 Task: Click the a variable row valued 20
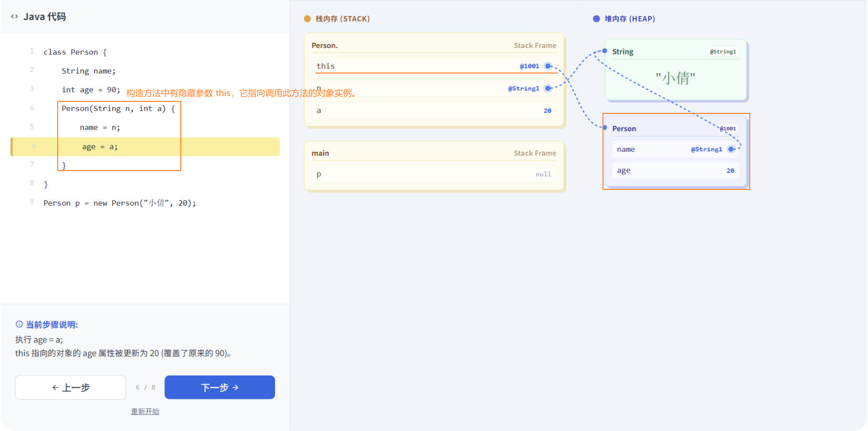point(434,111)
